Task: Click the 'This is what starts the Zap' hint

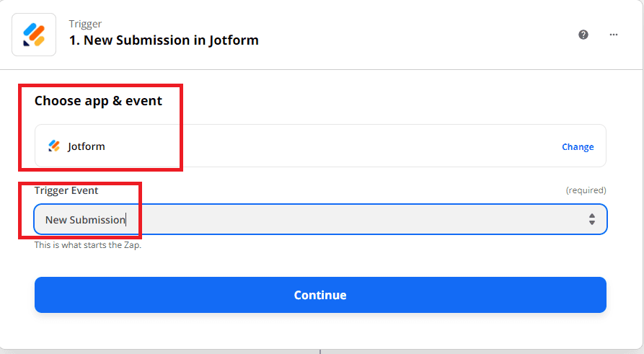Action: pos(87,245)
